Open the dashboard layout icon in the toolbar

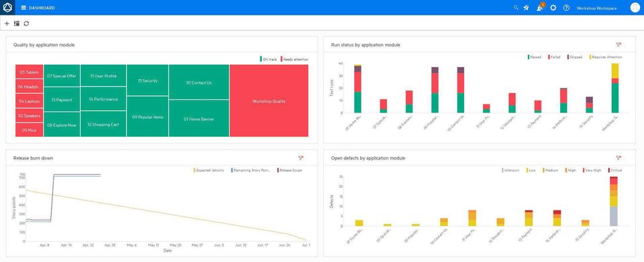pos(16,23)
